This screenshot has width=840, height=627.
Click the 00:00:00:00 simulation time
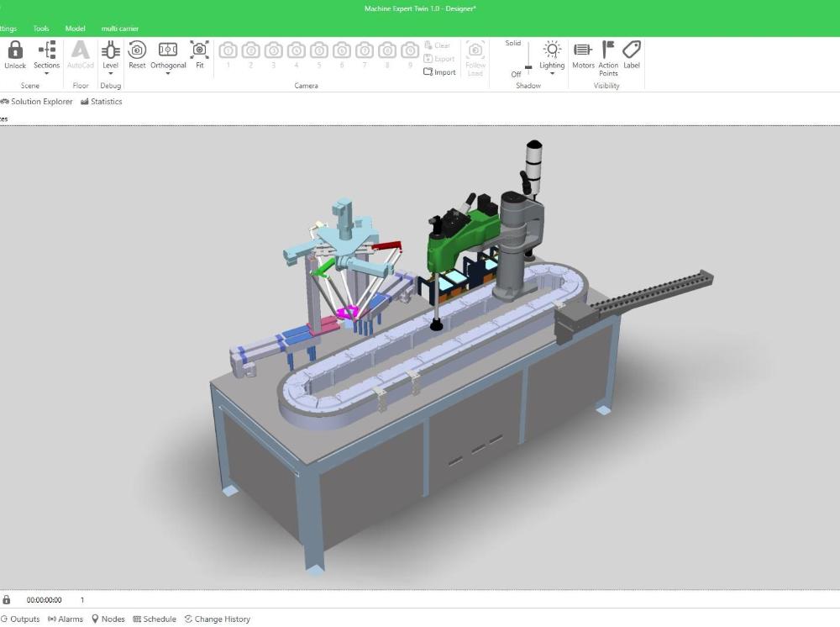[44, 600]
